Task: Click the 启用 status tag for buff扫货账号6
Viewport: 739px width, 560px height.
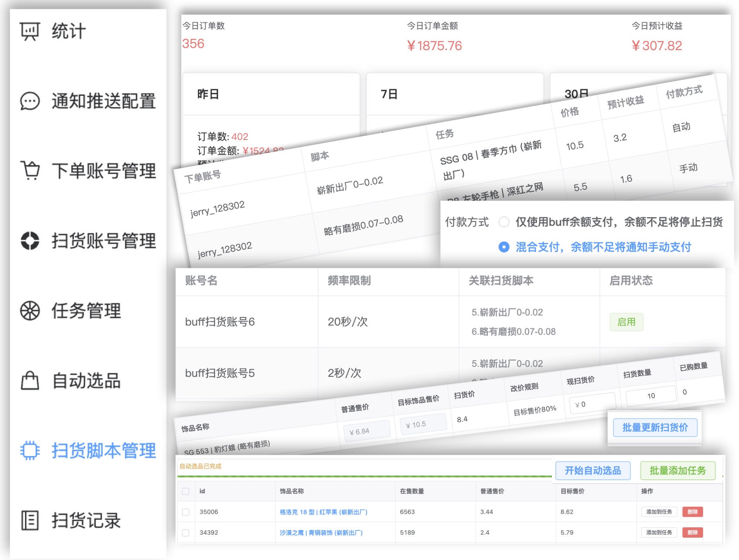Action: pyautogui.click(x=626, y=322)
